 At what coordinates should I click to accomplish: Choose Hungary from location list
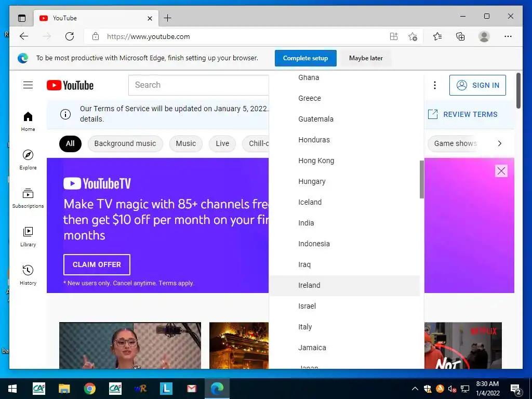344,181
